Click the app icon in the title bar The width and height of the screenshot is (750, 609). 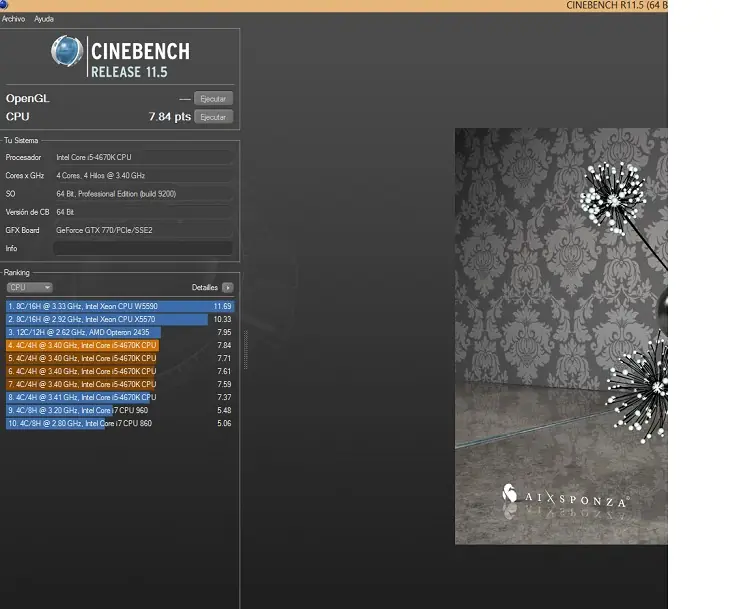(x=4, y=5)
